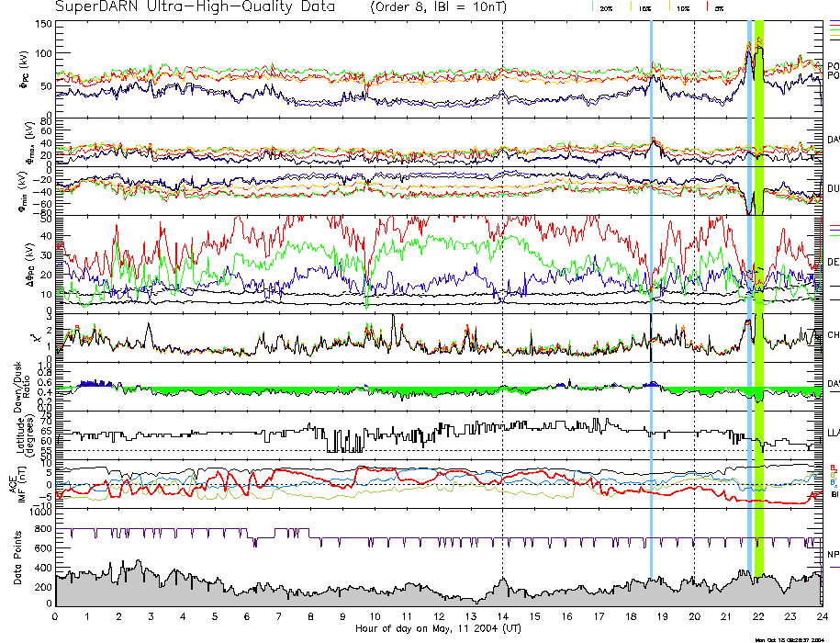Image resolution: width=840 pixels, height=643 pixels.
Task: Select the dashed vertical line at hour 14
Action: pos(503,276)
